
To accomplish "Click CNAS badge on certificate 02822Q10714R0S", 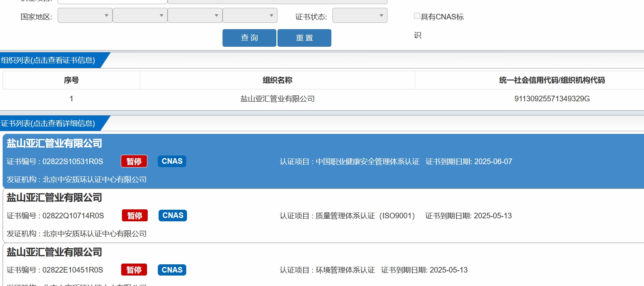I will (173, 215).
